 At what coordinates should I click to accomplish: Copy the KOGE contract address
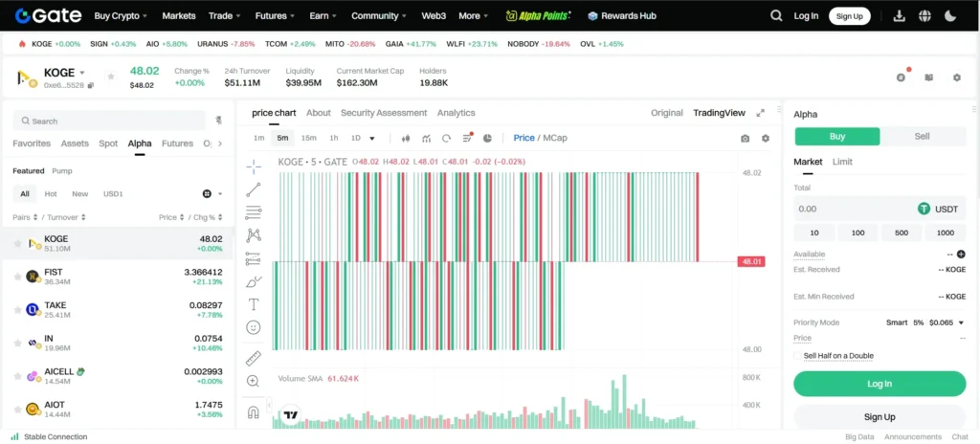(x=91, y=85)
